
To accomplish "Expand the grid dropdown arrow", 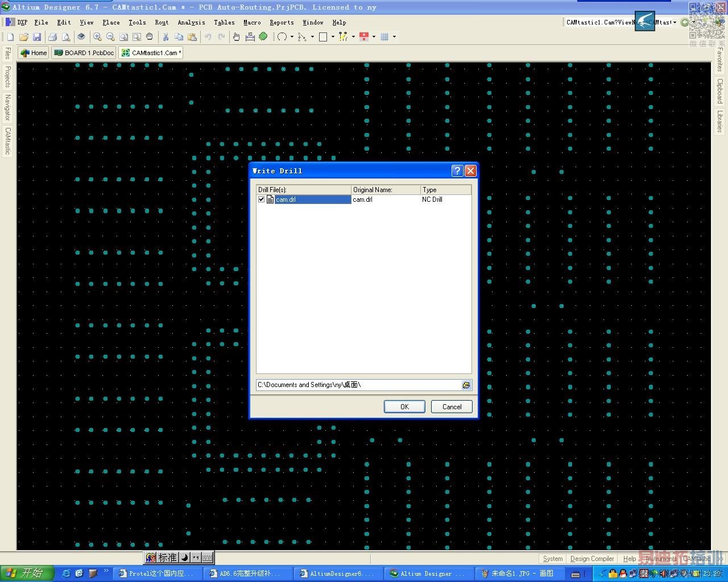I will [x=394, y=37].
